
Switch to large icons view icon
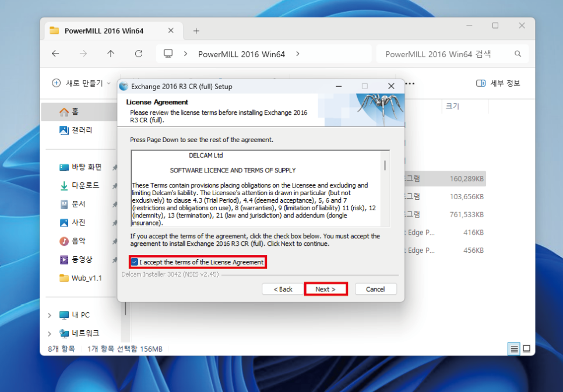[527, 348]
